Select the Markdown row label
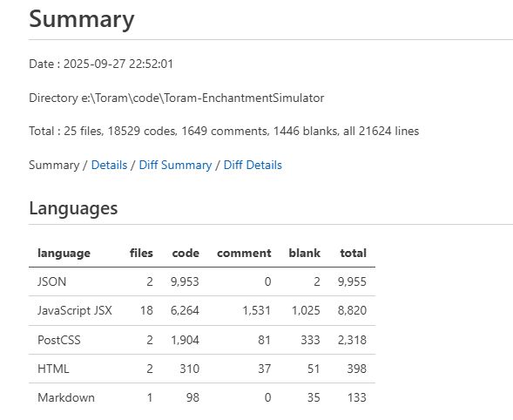This screenshot has height=420, width=513. pos(66,397)
